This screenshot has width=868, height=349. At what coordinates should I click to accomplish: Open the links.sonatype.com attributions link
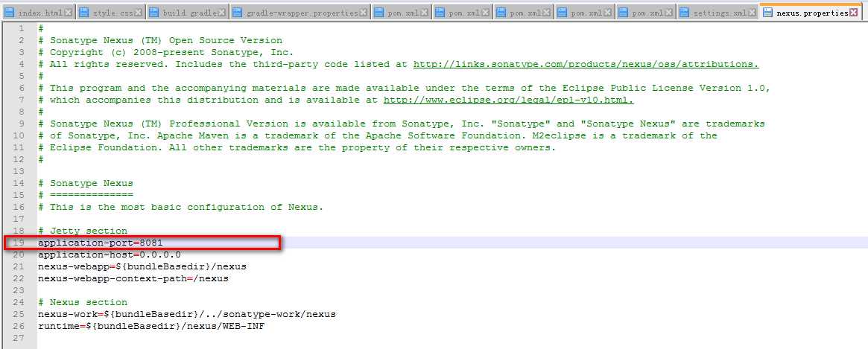click(586, 64)
